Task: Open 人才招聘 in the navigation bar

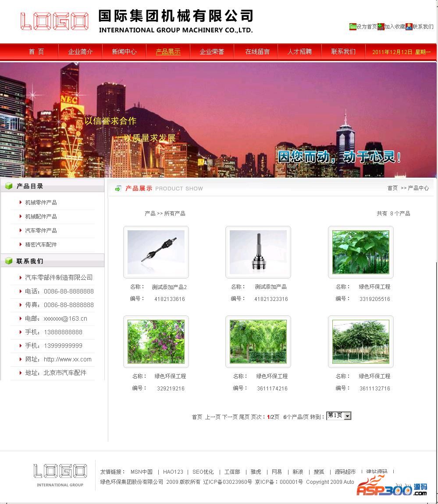Action: click(x=299, y=51)
